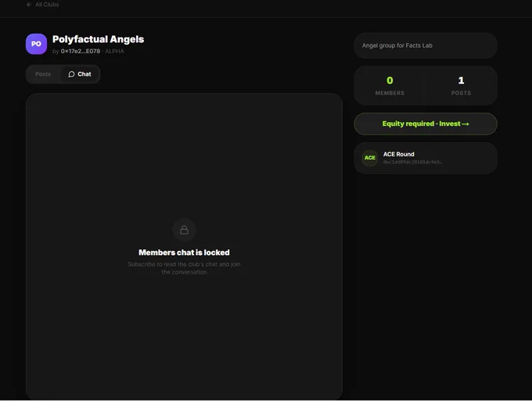This screenshot has width=532, height=402.
Task: Click the lock icon above locked chat message
Action: (184, 230)
